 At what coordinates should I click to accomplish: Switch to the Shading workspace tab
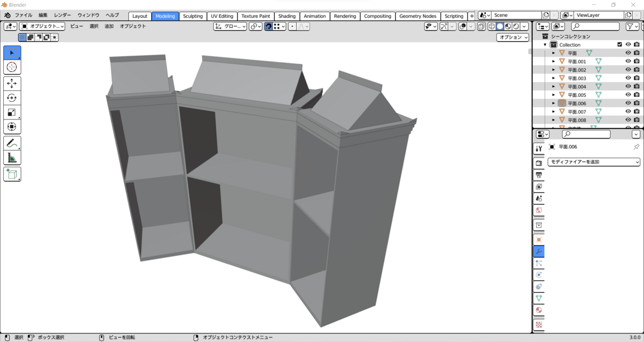[x=287, y=16]
